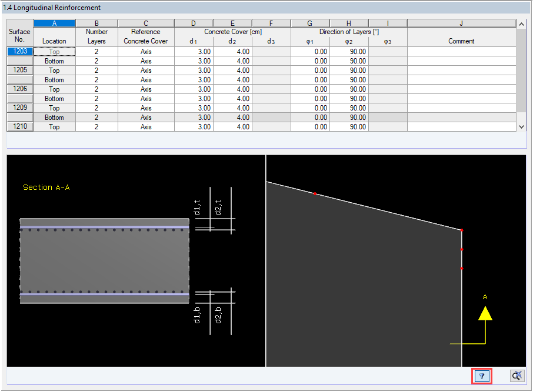Activate the zoom-to-detail magnifier icon
This screenshot has width=533, height=392.
pyautogui.click(x=516, y=376)
